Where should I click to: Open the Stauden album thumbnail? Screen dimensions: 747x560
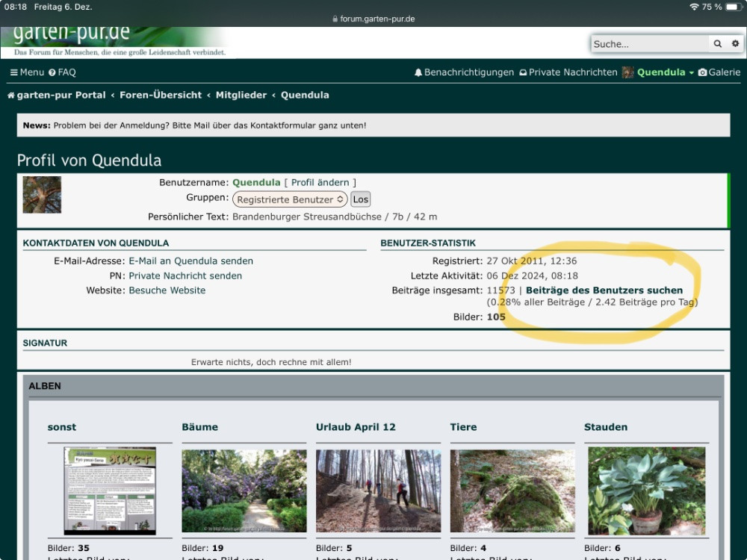646,490
